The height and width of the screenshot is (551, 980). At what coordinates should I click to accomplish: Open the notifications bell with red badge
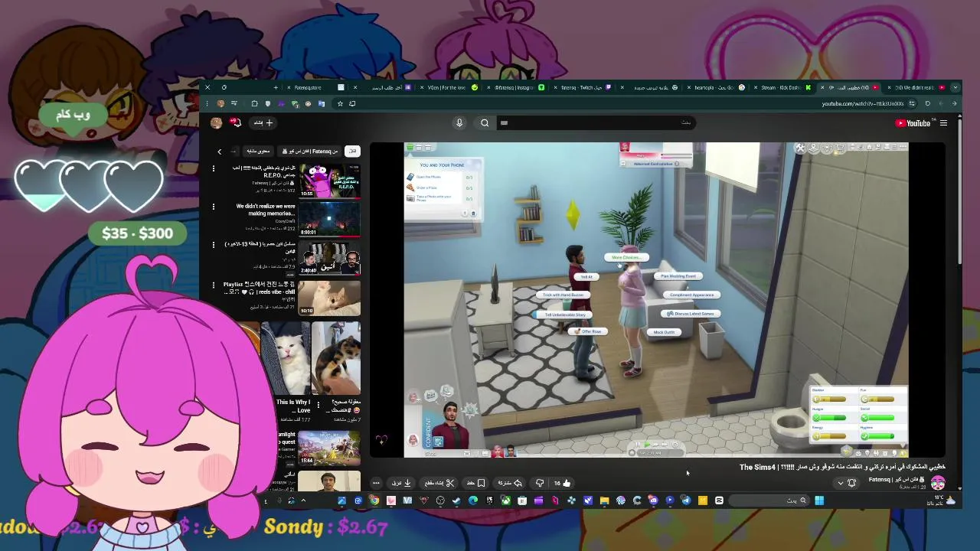coord(237,122)
